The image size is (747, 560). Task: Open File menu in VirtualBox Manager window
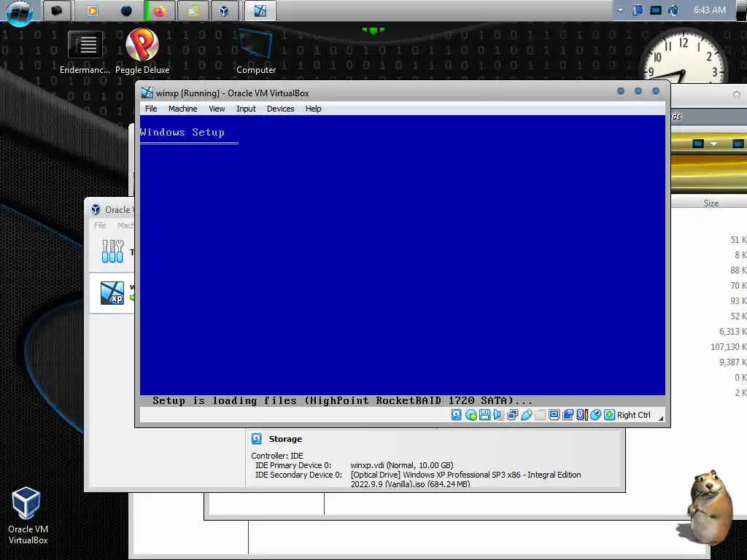pyautogui.click(x=100, y=225)
